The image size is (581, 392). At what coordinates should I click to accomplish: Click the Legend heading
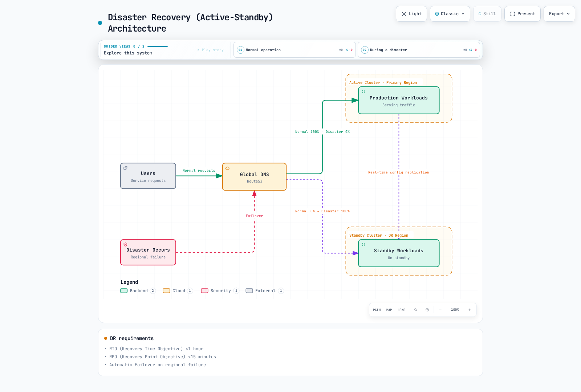click(129, 282)
